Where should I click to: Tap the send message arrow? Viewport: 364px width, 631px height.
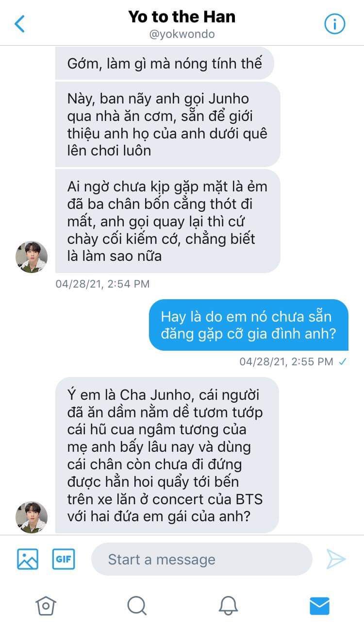click(x=336, y=559)
